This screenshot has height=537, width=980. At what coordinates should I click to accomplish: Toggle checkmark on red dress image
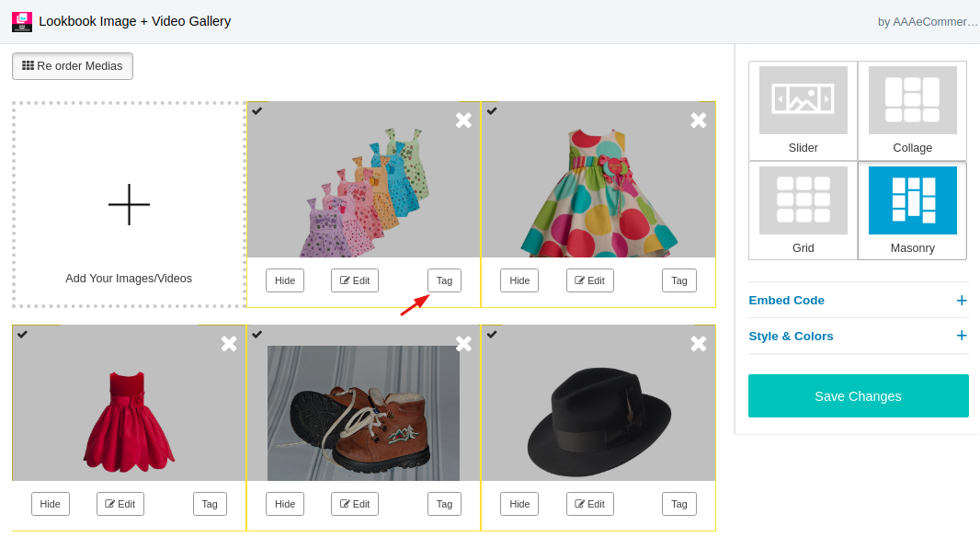[x=22, y=335]
